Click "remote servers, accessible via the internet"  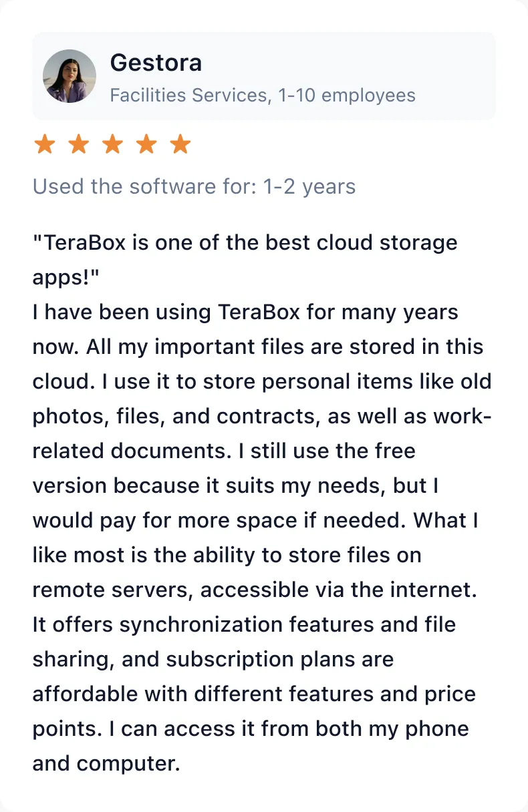tap(253, 590)
